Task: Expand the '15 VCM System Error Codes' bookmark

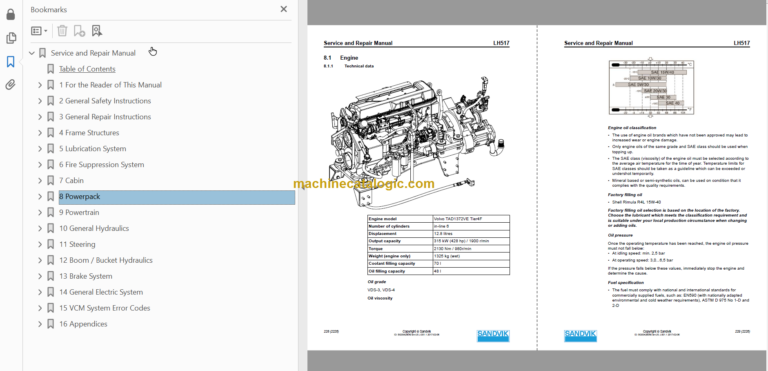Action: [x=40, y=308]
